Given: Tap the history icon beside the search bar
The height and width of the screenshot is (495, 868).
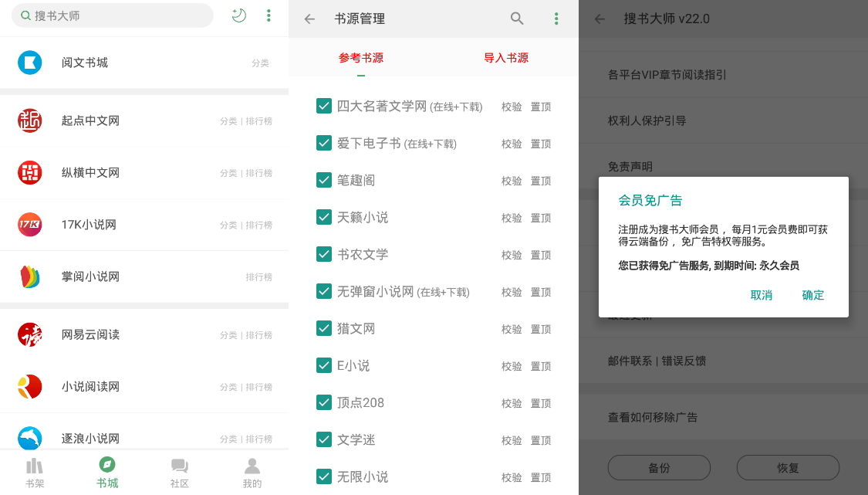Looking at the screenshot, I should coord(238,15).
